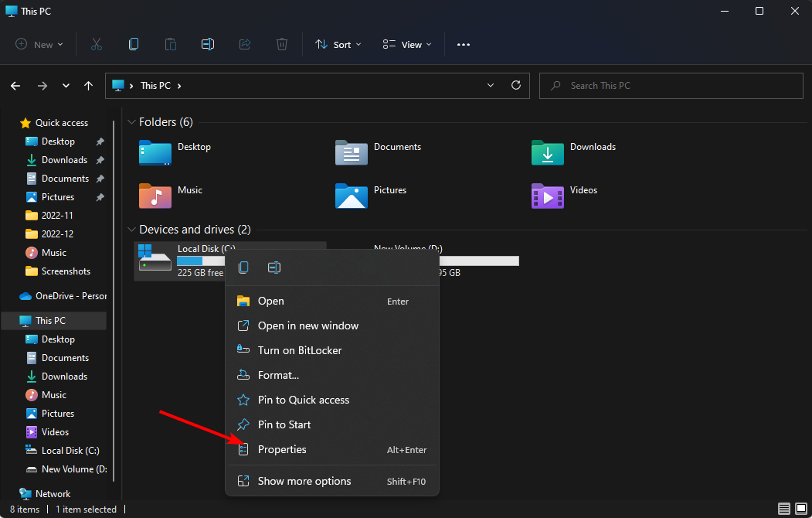This screenshot has width=812, height=518.
Task: Open Properties from the context menu
Action: [x=332, y=450]
